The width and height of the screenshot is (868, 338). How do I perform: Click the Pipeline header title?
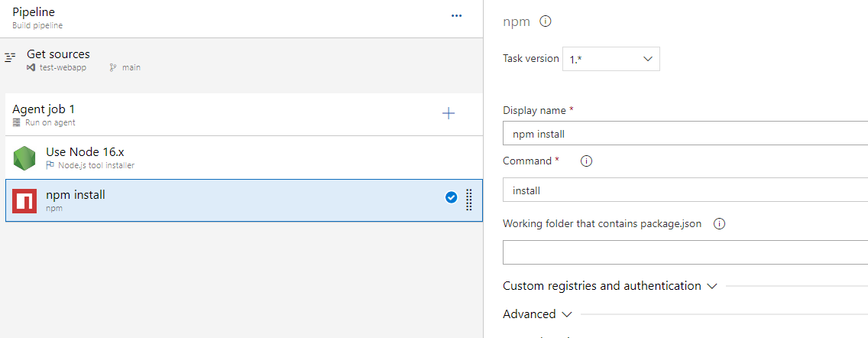34,12
